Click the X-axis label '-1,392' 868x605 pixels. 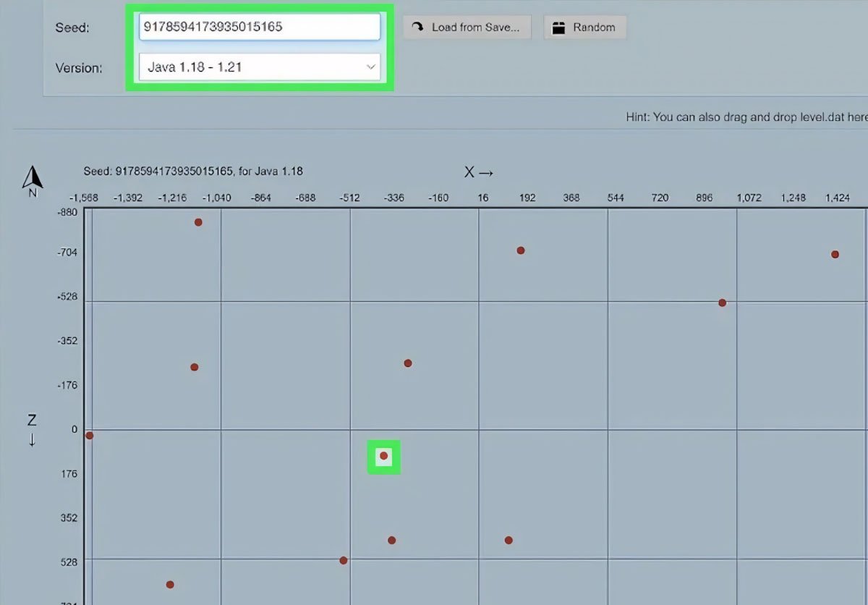coord(128,198)
